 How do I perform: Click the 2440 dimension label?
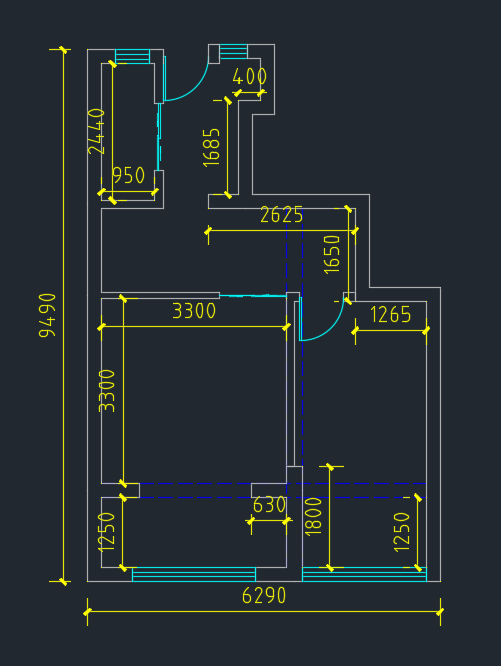point(96,131)
